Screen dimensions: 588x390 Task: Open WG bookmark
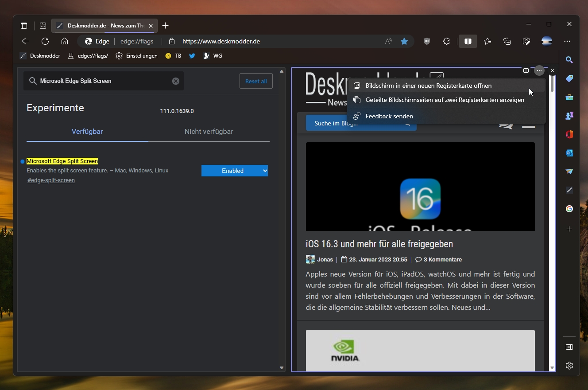click(213, 56)
